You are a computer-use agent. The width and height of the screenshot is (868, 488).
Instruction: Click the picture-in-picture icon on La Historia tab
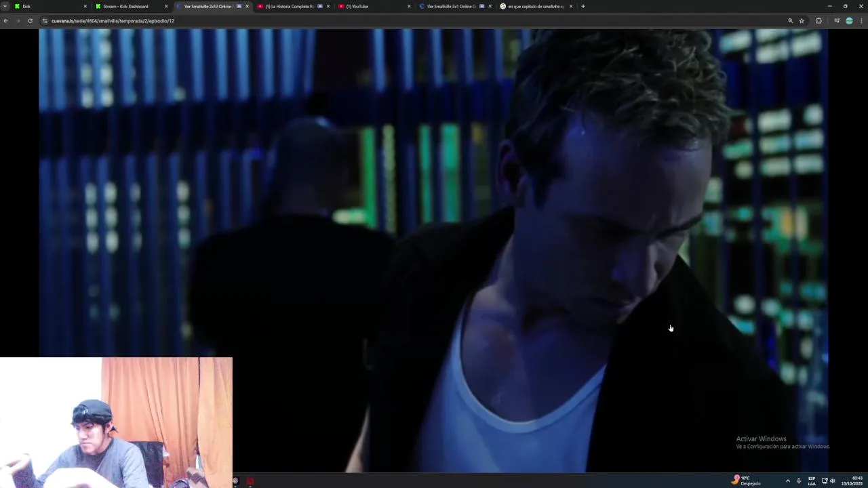point(320,6)
